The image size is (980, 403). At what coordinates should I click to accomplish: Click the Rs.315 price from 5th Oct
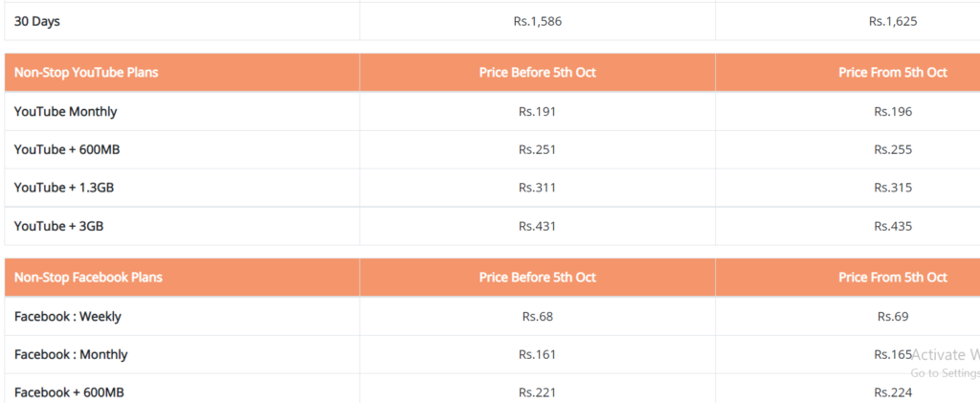(893, 188)
